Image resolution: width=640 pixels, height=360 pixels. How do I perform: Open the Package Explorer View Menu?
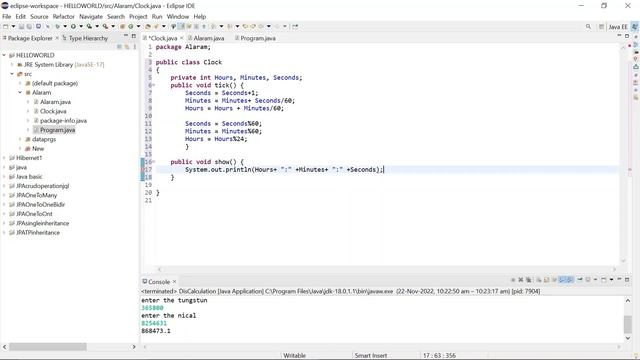(x=135, y=47)
